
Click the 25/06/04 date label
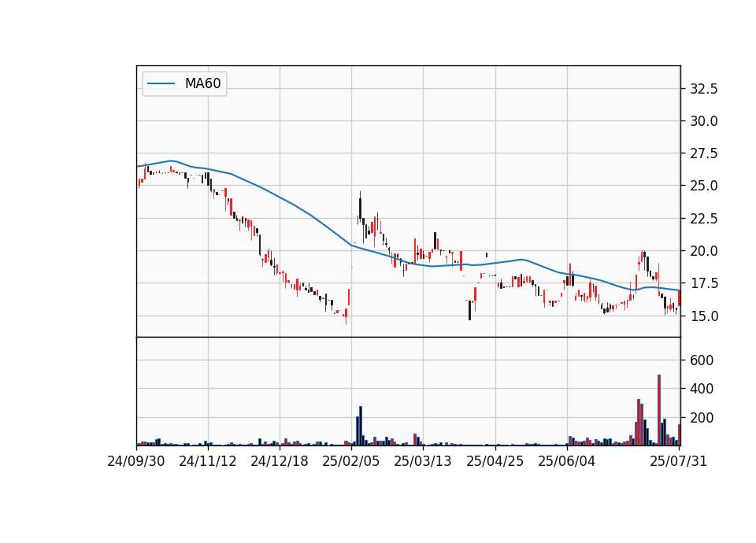(x=566, y=461)
